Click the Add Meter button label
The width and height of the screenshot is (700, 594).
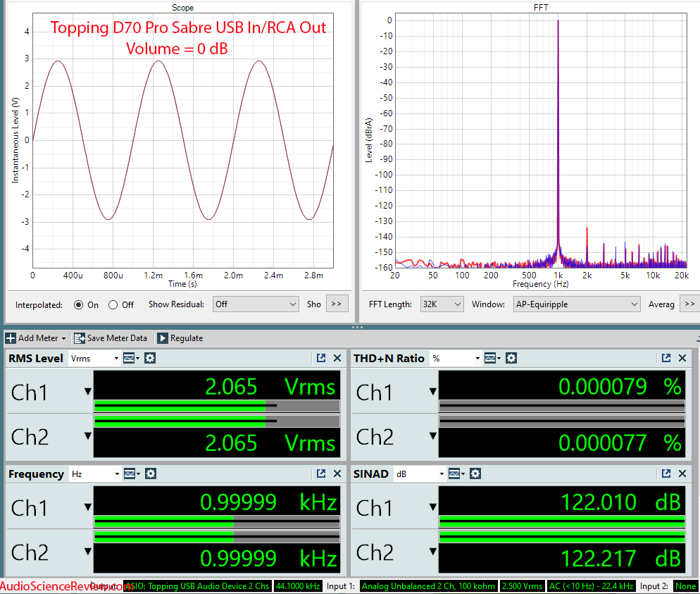pyautogui.click(x=38, y=338)
